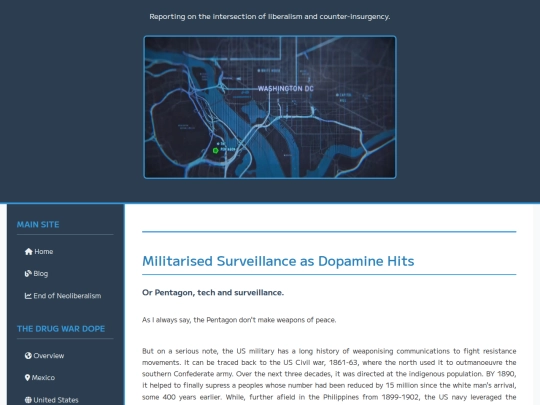Click the Washington DC map image
The height and width of the screenshot is (405, 540).
coord(270,107)
